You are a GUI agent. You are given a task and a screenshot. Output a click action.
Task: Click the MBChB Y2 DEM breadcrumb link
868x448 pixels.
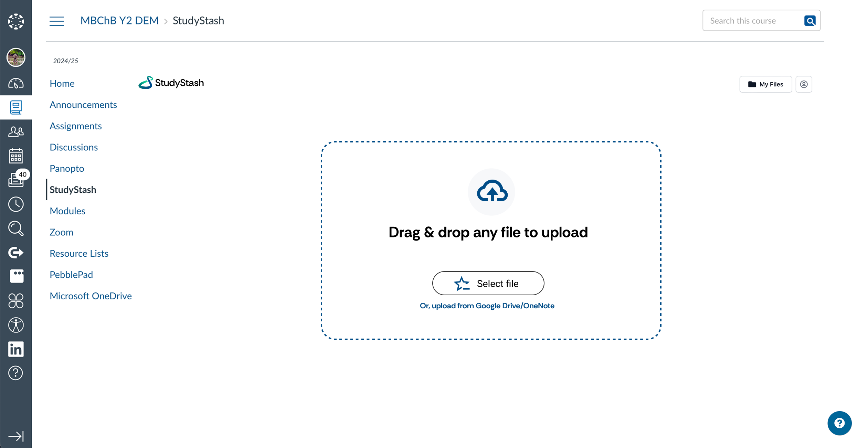click(119, 21)
